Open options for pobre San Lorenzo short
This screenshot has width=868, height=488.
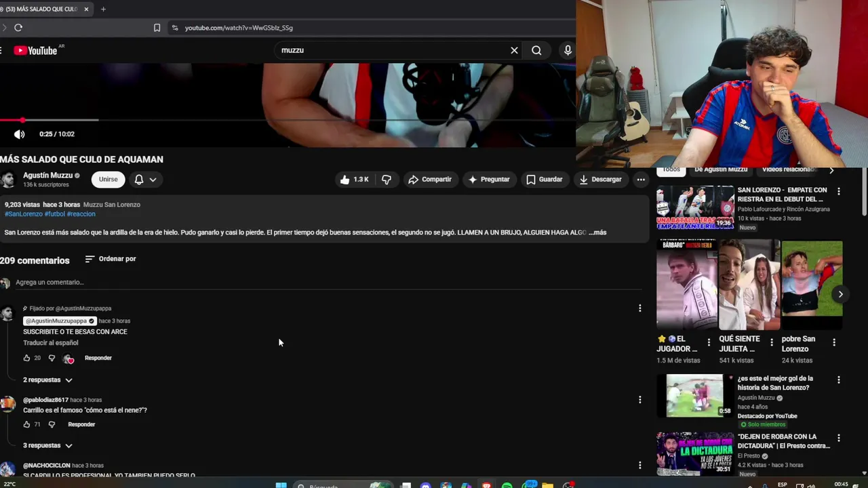(834, 343)
